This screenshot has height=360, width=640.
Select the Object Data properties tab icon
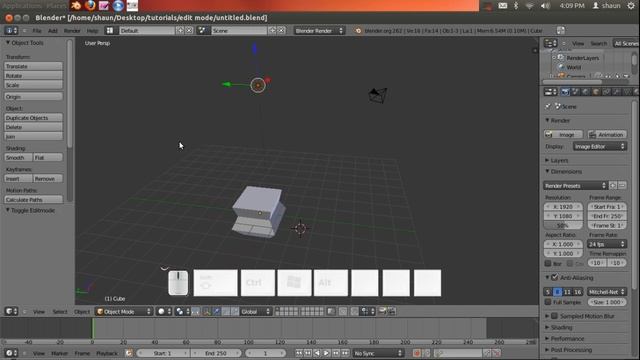pos(627,92)
